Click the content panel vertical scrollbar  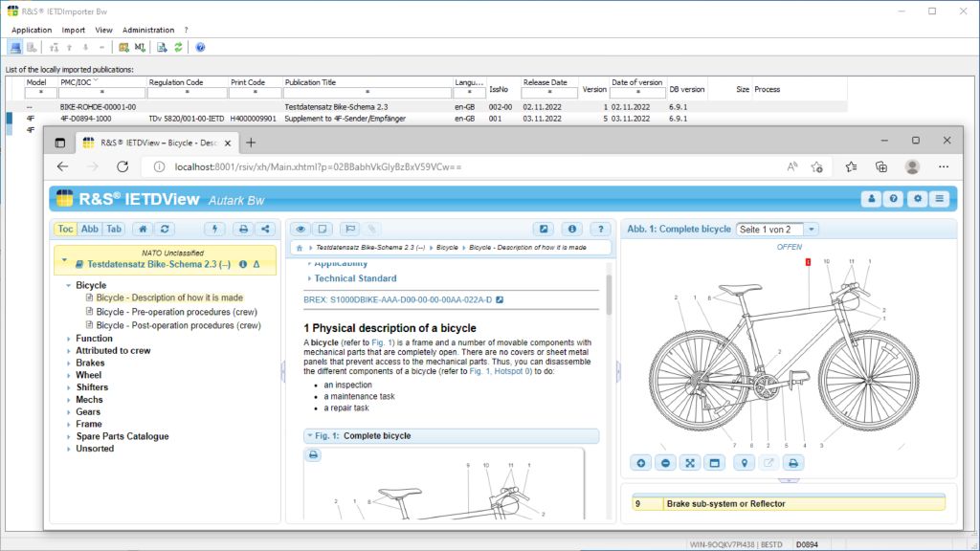(608, 294)
